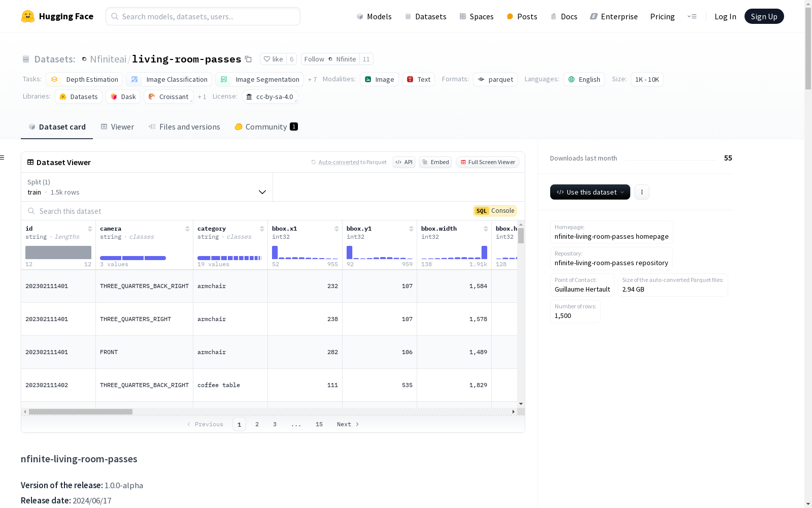Viewport: 812px width, 508px height.
Task: Show the +7 additional tasks
Action: point(312,79)
